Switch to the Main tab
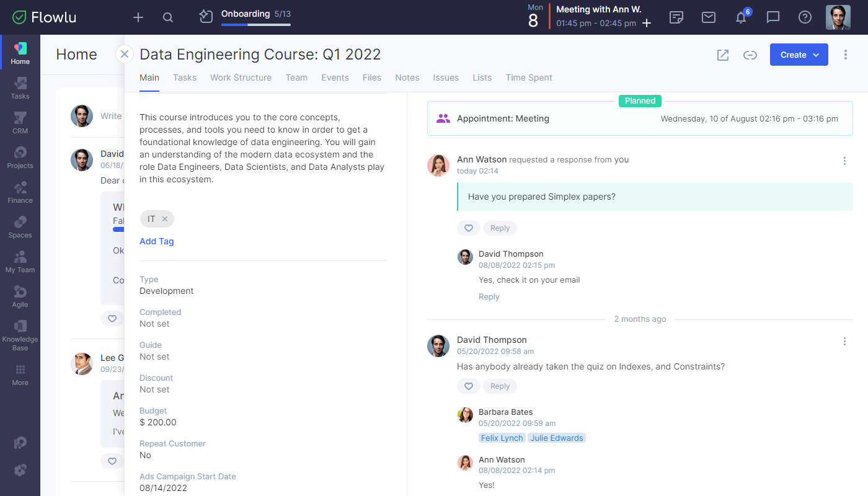This screenshot has height=496, width=868. [x=149, y=77]
